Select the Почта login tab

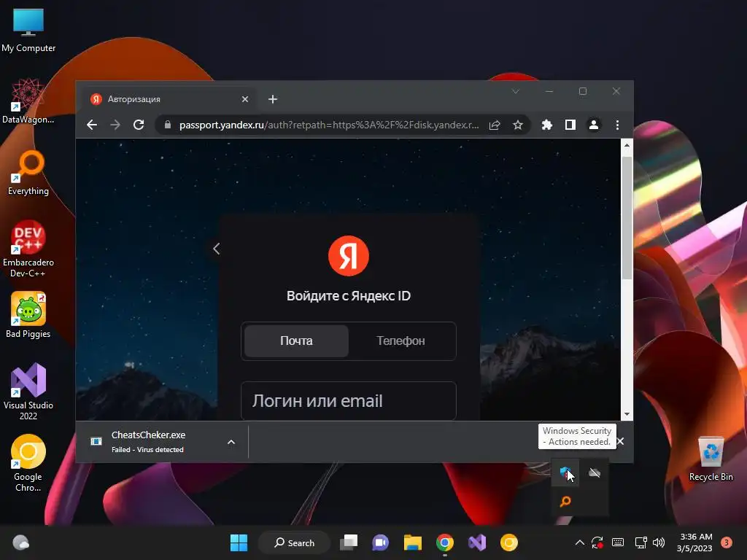coord(296,341)
